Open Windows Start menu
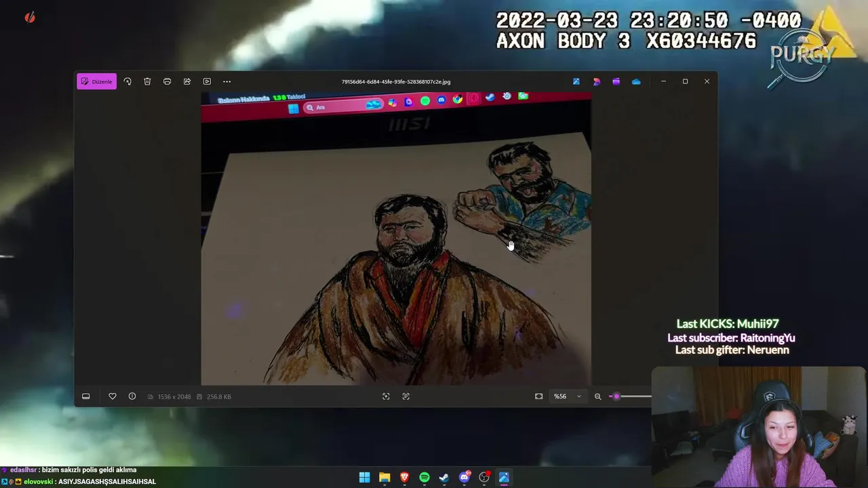The image size is (868, 488). 364,477
